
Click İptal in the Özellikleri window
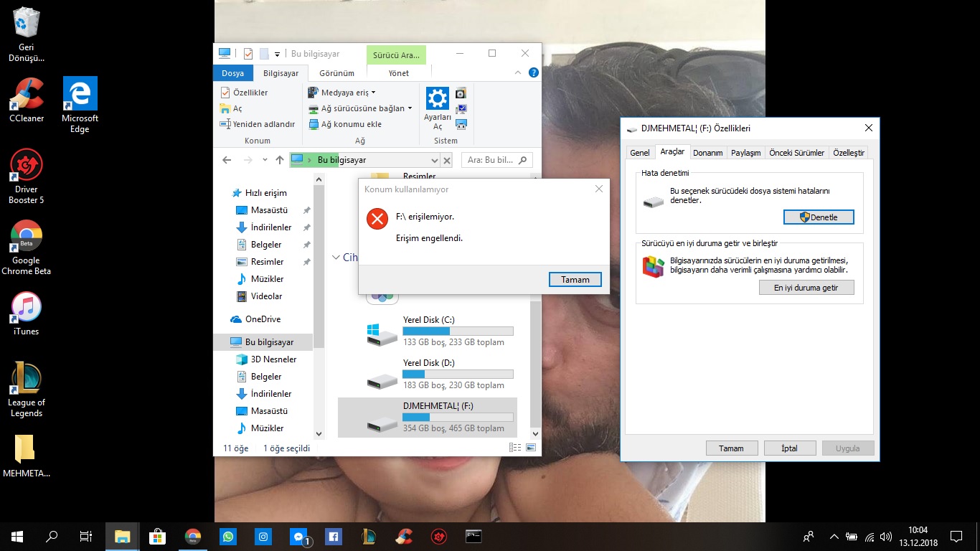coord(789,448)
